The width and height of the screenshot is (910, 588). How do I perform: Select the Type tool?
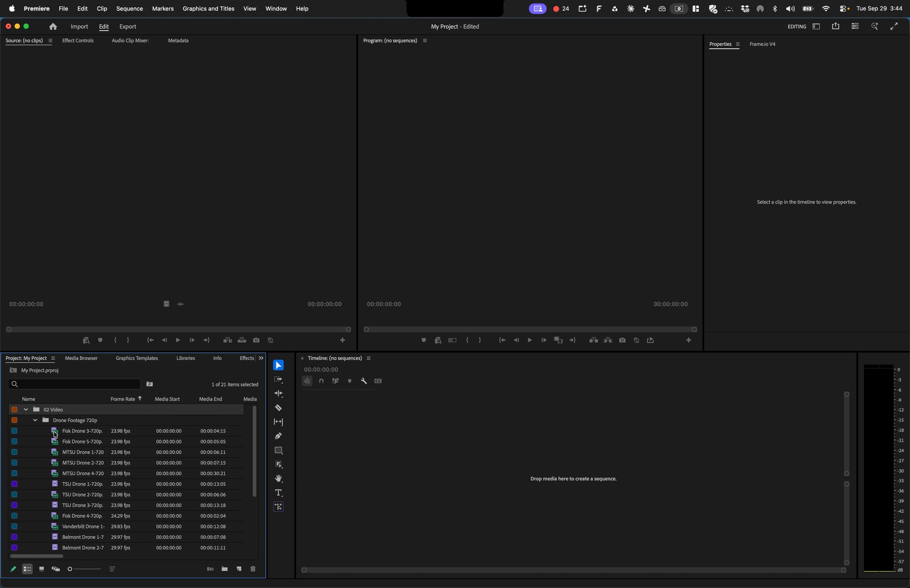pyautogui.click(x=278, y=493)
